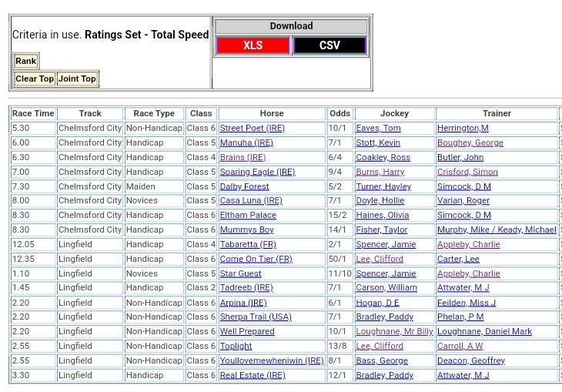Screen dimensions: 562x392
Task: Click the Joint Top button
Action: (x=77, y=79)
